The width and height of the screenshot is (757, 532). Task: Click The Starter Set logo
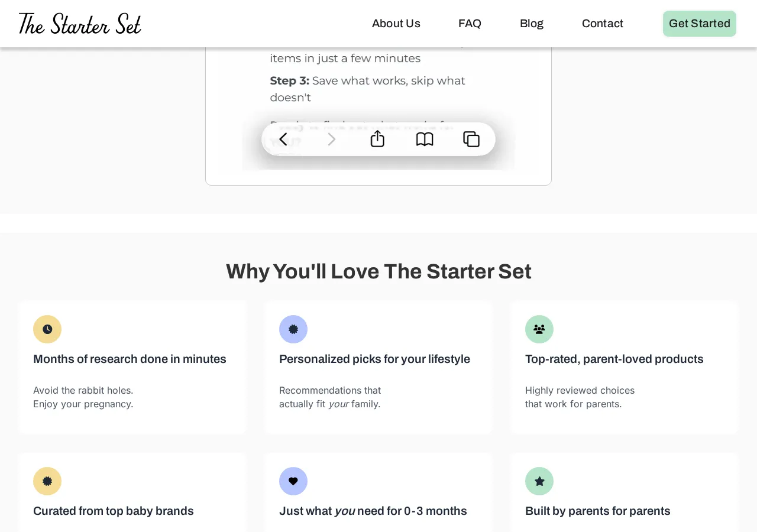pyautogui.click(x=79, y=22)
